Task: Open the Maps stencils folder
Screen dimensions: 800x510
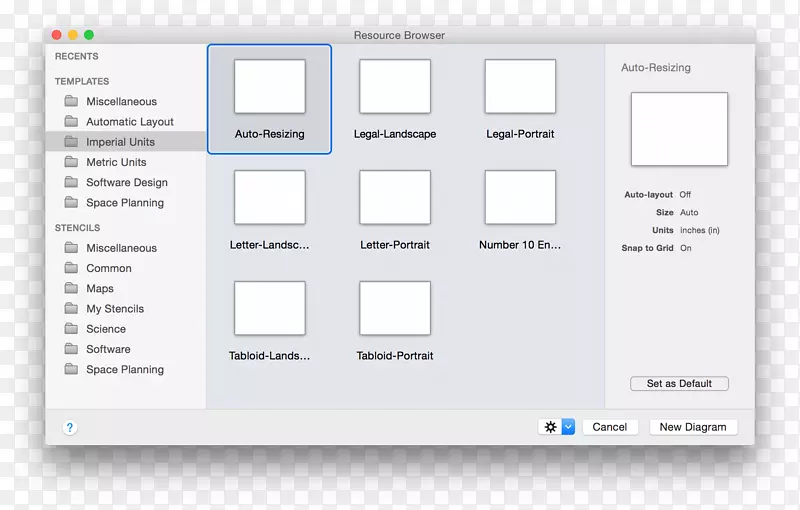Action: [x=100, y=289]
